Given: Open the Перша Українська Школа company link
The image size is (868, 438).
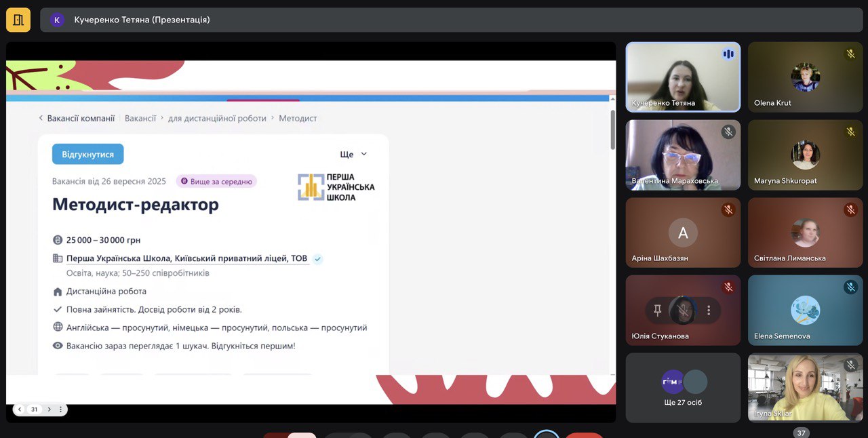Looking at the screenshot, I should click(x=186, y=258).
